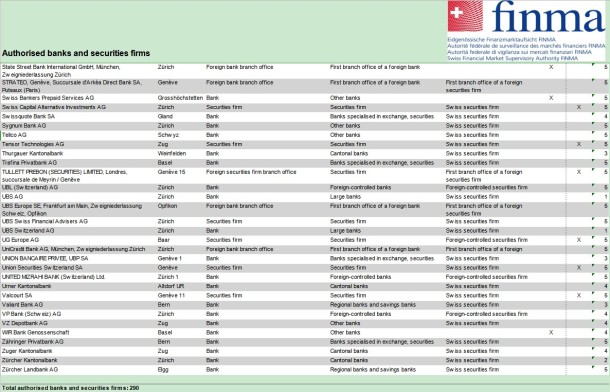Select the Urner Kantonalbank cell
The width and height of the screenshot is (610, 392).
pyautogui.click(x=26, y=286)
